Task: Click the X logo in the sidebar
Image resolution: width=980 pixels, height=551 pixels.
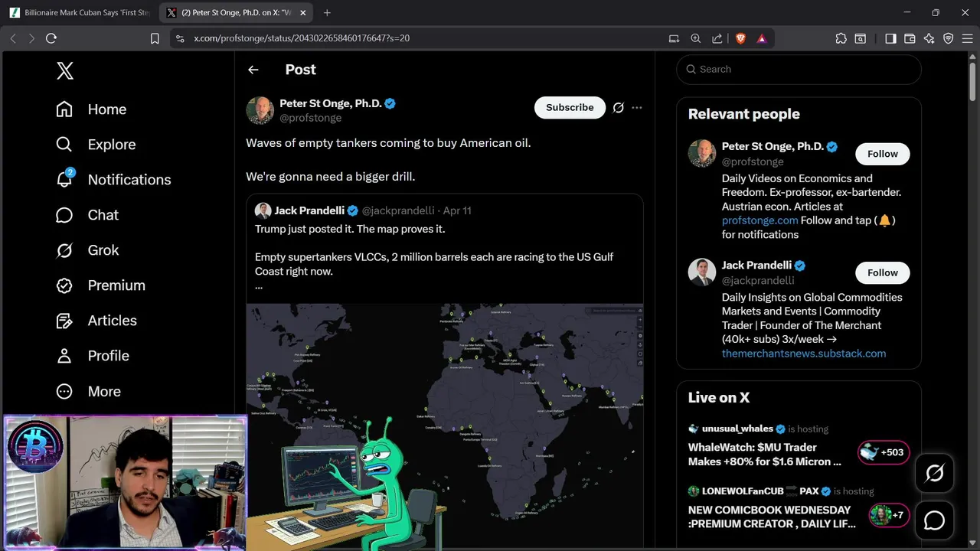Action: (x=65, y=71)
